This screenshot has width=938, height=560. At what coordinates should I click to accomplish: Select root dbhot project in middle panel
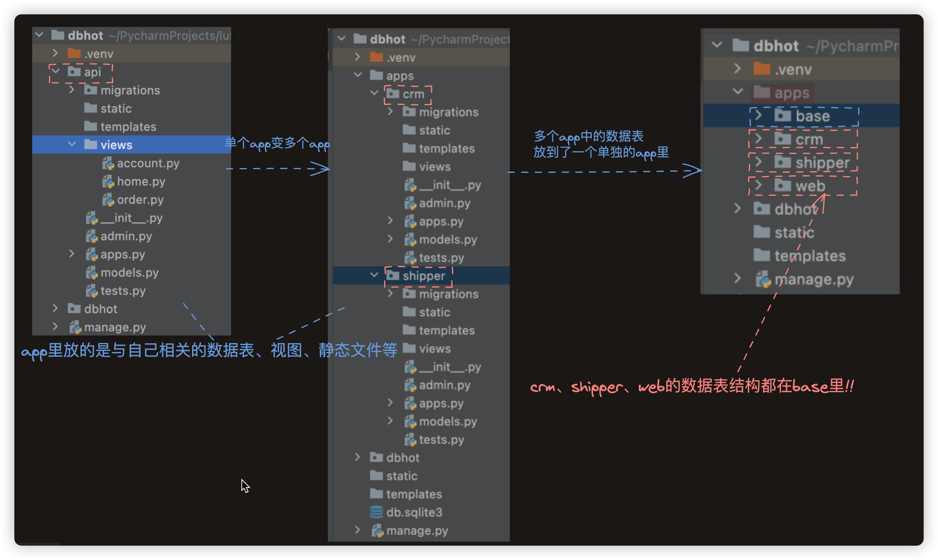click(x=387, y=39)
